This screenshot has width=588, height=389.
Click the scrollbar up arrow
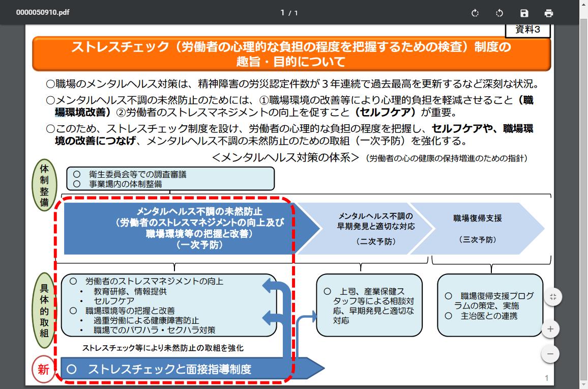pos(584,29)
